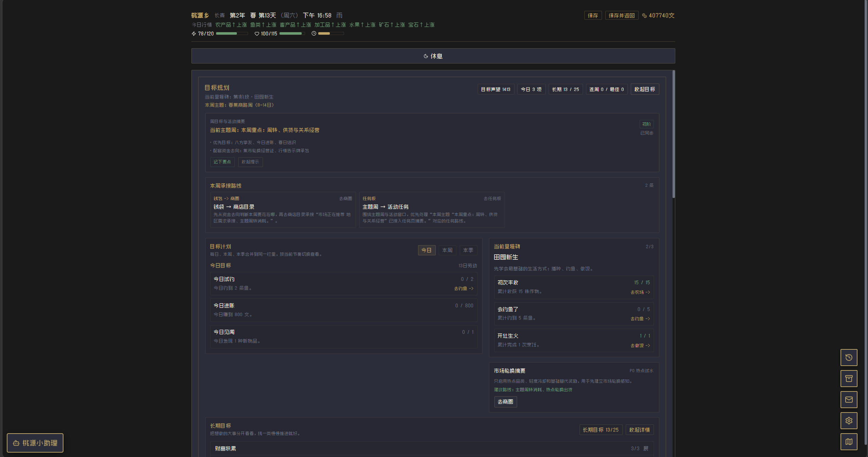The image size is (868, 457).
Task: Click the coin icon beside 407740文
Action: pos(644,16)
